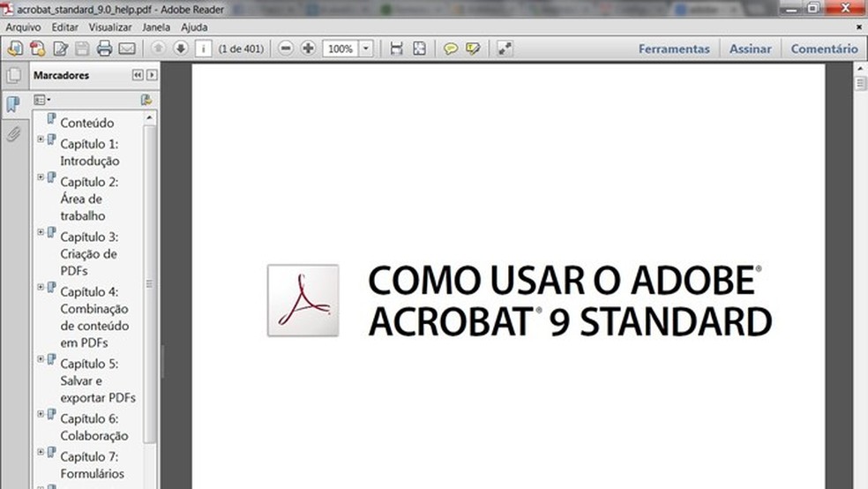Click the find current bookmark icon
868x489 pixels.
146,100
